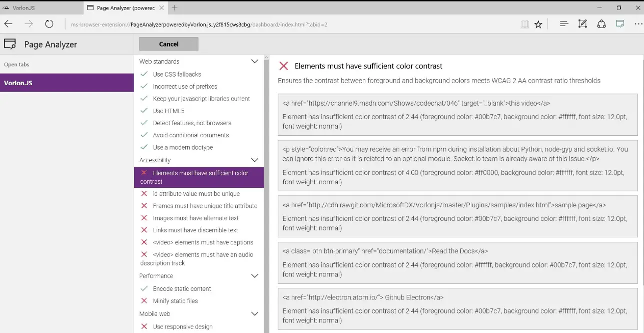Click the Page Analyzer extension toolbar icon
The height and width of the screenshot is (333, 644).
pyautogui.click(x=620, y=24)
